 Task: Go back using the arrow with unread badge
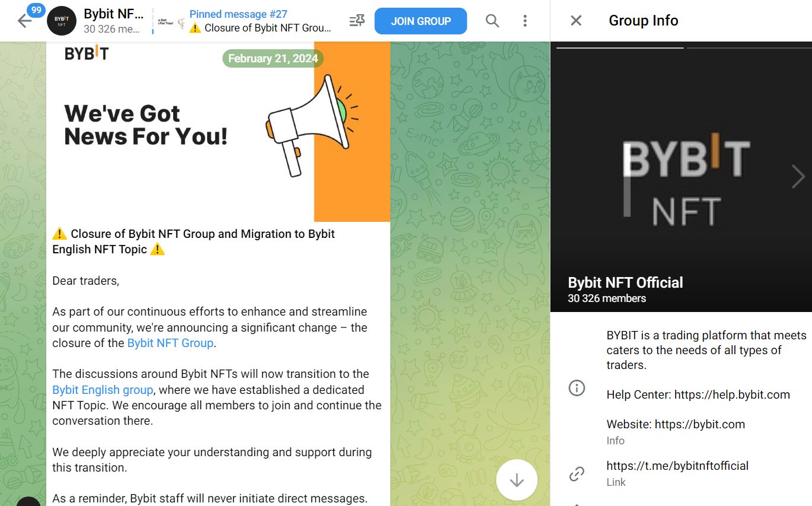click(x=25, y=21)
